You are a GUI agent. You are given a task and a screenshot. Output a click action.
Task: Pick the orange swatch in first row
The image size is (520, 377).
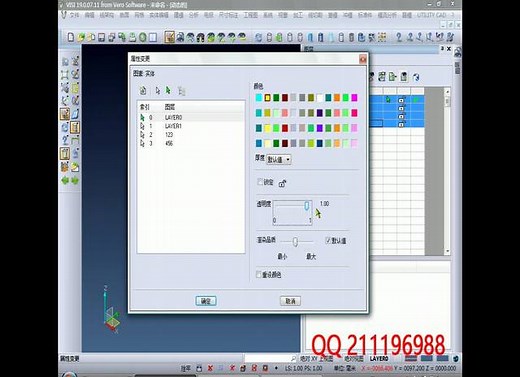[337, 98]
